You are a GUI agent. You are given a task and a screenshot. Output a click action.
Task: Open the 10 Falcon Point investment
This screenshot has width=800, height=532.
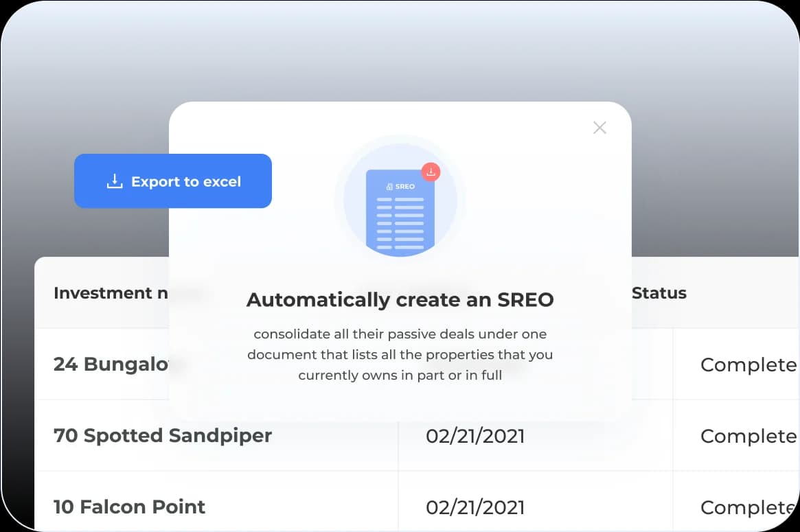pyautogui.click(x=130, y=507)
